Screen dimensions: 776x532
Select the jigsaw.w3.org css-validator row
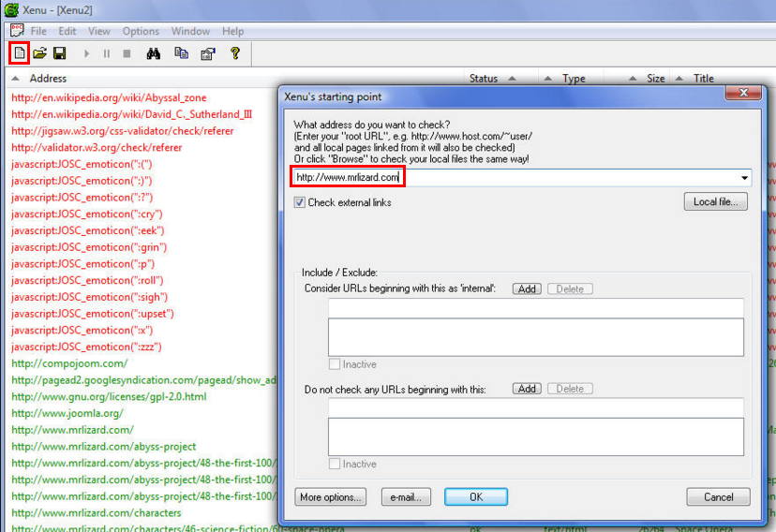pos(122,131)
